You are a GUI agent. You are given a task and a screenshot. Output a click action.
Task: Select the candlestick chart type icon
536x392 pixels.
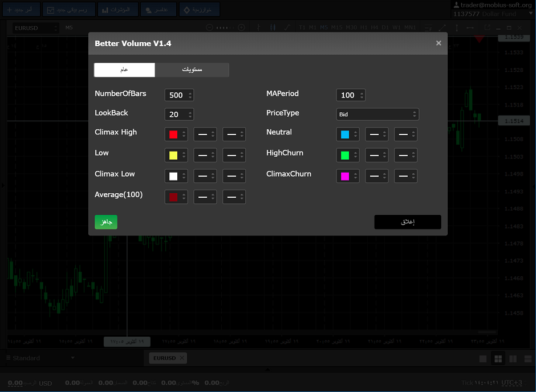[x=273, y=27]
